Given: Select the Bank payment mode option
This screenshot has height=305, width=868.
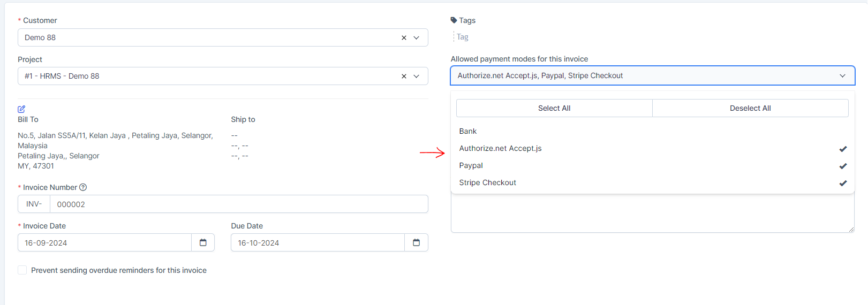Looking at the screenshot, I should pyautogui.click(x=467, y=131).
